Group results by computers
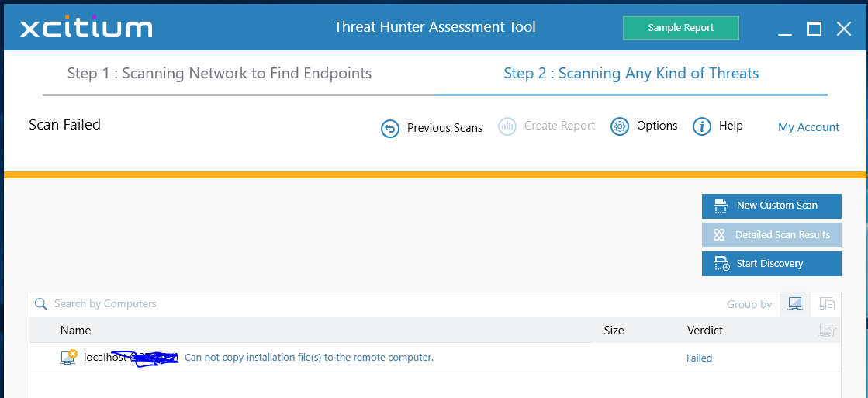868x398 pixels. tap(795, 304)
